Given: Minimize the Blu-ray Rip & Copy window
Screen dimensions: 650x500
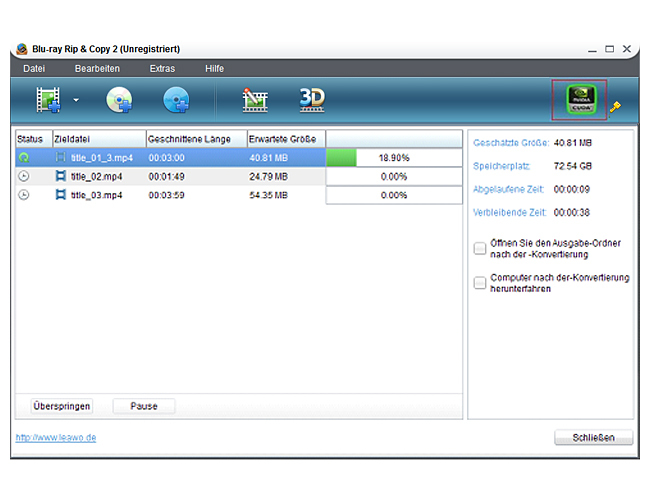Looking at the screenshot, I should coord(592,50).
